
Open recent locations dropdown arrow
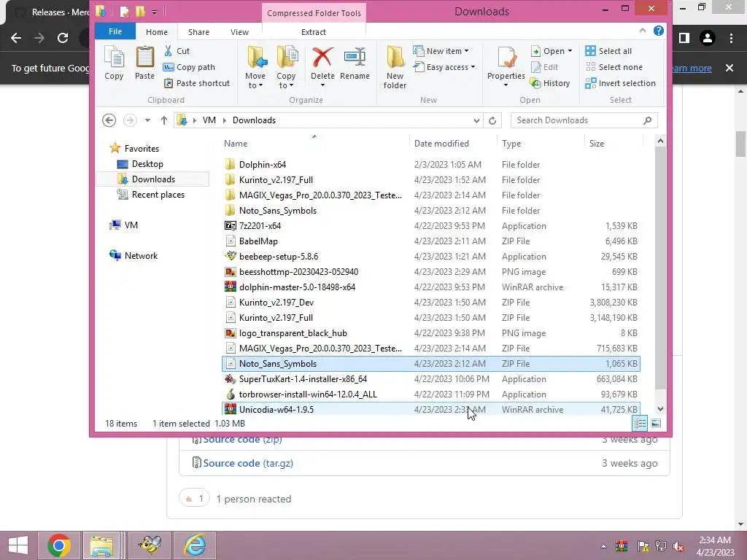pyautogui.click(x=147, y=120)
